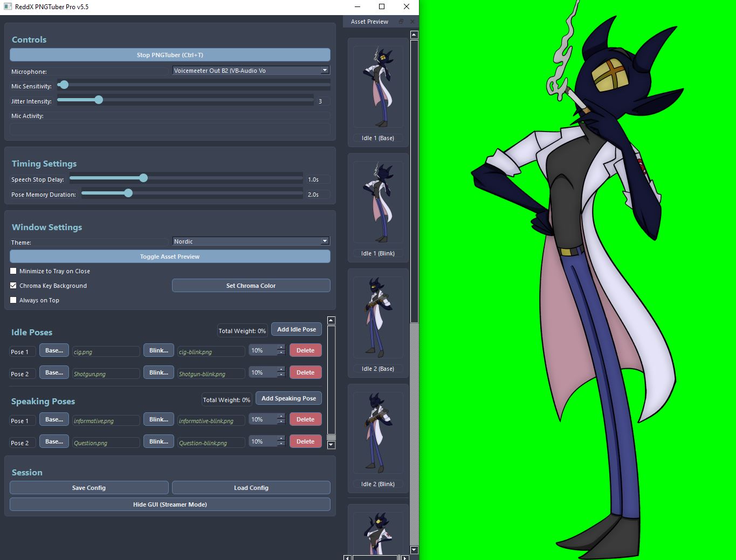
Task: Open the Theme dropdown showing Nordic
Action: [251, 241]
